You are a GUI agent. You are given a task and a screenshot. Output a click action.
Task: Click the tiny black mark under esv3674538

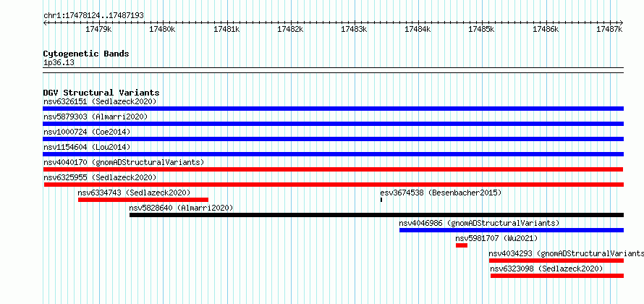click(381, 200)
